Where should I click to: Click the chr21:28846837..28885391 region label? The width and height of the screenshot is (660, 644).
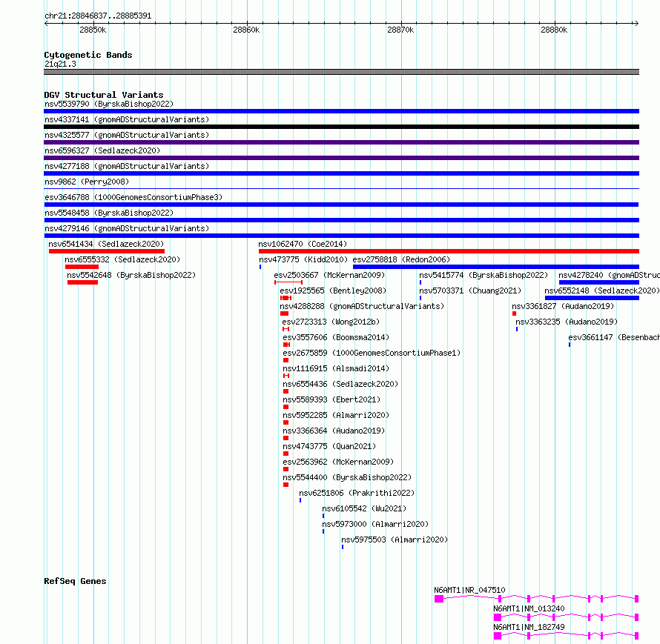[98, 16]
